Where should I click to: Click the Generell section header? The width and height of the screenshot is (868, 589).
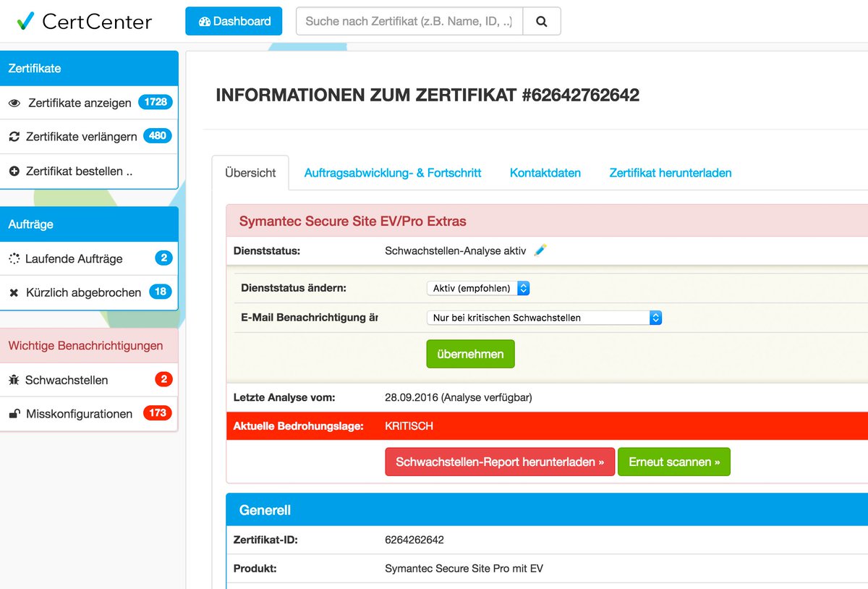[547, 510]
